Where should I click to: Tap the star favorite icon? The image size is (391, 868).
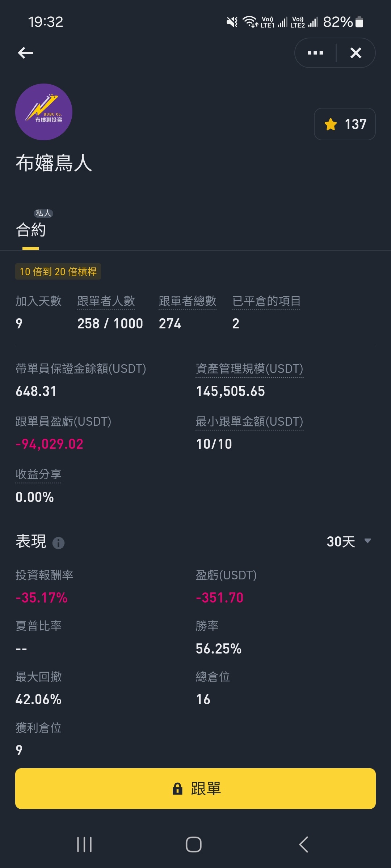click(331, 124)
